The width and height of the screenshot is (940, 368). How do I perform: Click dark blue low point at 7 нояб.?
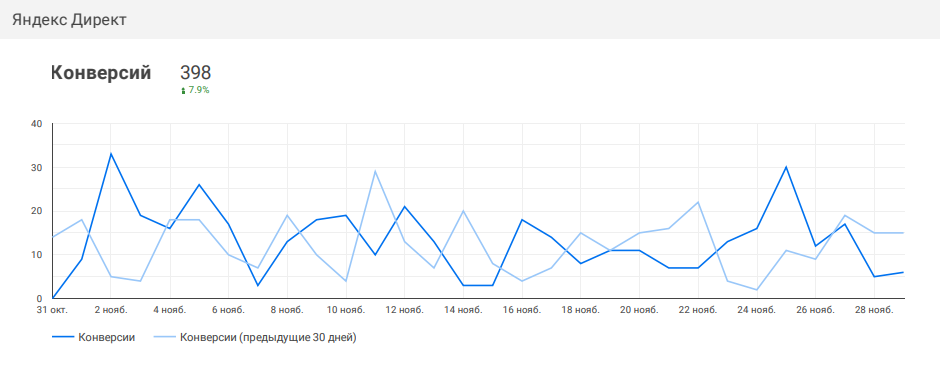point(258,285)
